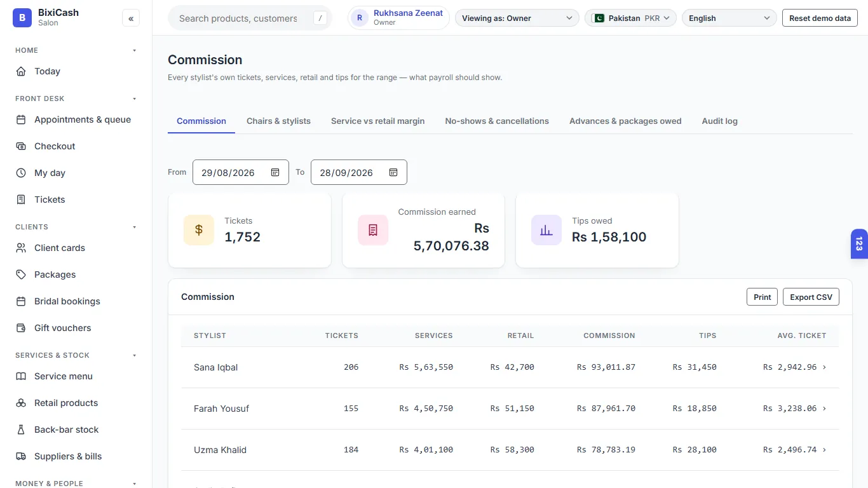The image size is (868, 488).
Task: Click the Back-bar stock flask icon
Action: point(21,430)
